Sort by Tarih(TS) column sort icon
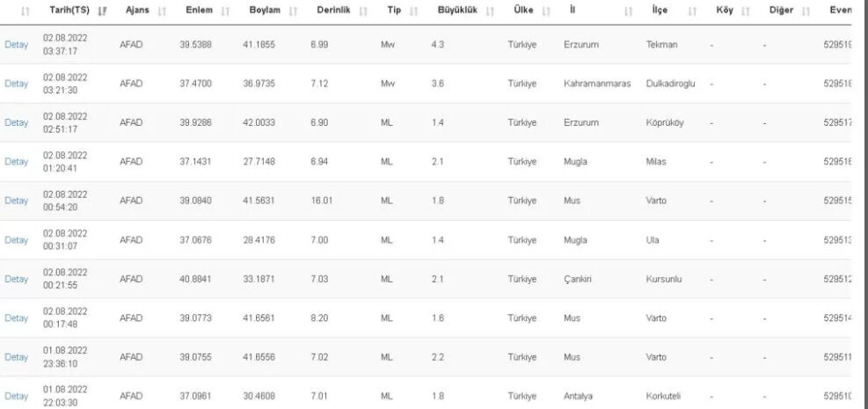The image size is (868, 409). click(x=101, y=11)
